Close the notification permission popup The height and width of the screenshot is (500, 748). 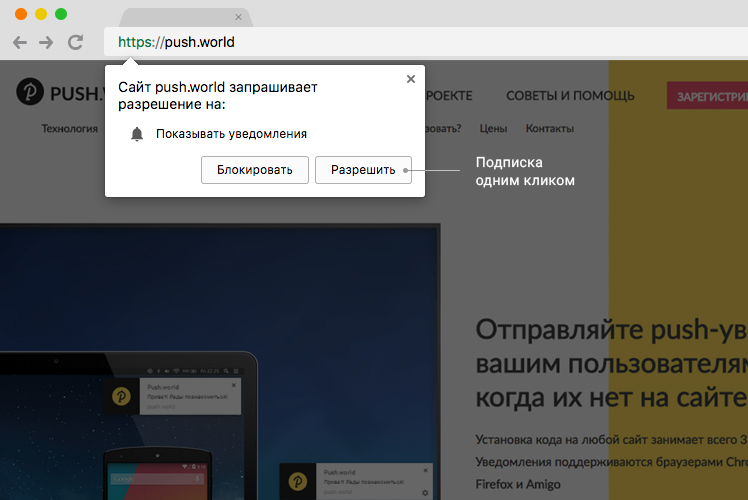click(411, 79)
